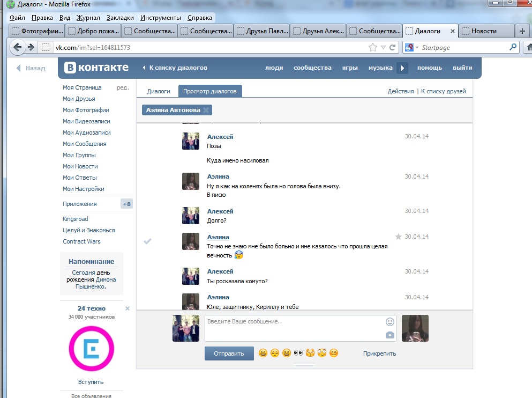532x398 pixels.
Task: Open the URL history dropdown arrow
Action: [383, 48]
